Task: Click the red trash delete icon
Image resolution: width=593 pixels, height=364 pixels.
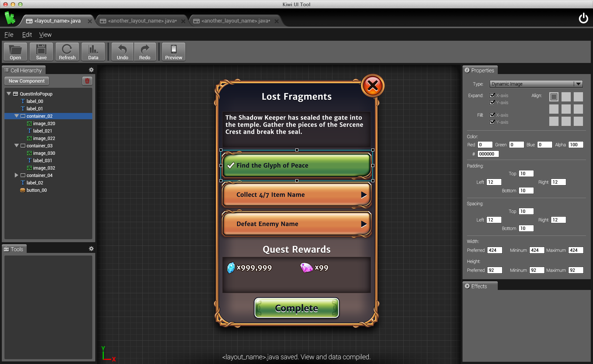Action: click(x=87, y=81)
